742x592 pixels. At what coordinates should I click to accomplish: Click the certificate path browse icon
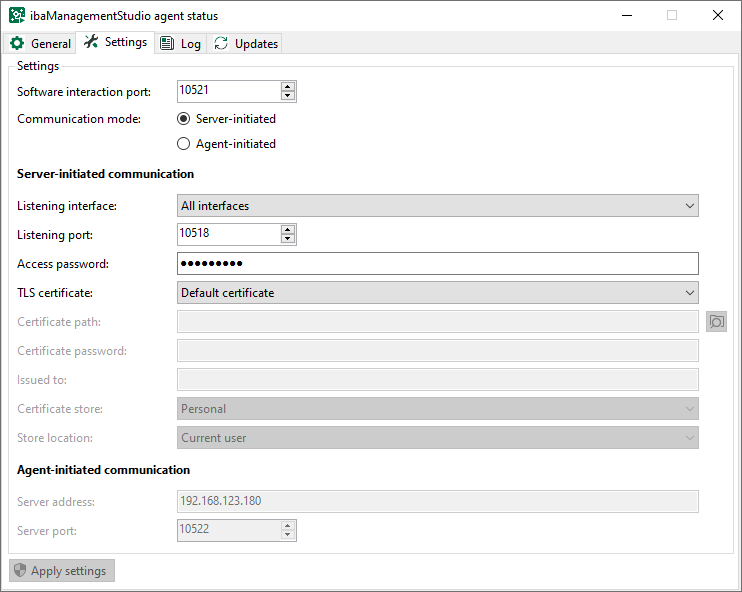pyautogui.click(x=716, y=322)
